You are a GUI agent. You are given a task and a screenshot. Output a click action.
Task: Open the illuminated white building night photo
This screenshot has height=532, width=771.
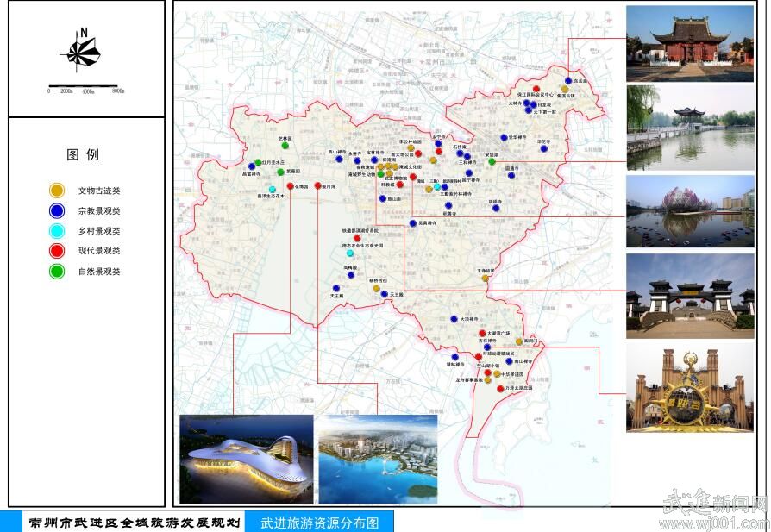pos(246,459)
